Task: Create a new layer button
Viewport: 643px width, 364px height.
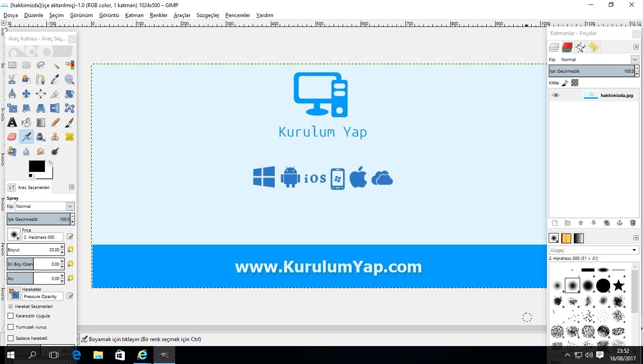Action: pyautogui.click(x=555, y=223)
